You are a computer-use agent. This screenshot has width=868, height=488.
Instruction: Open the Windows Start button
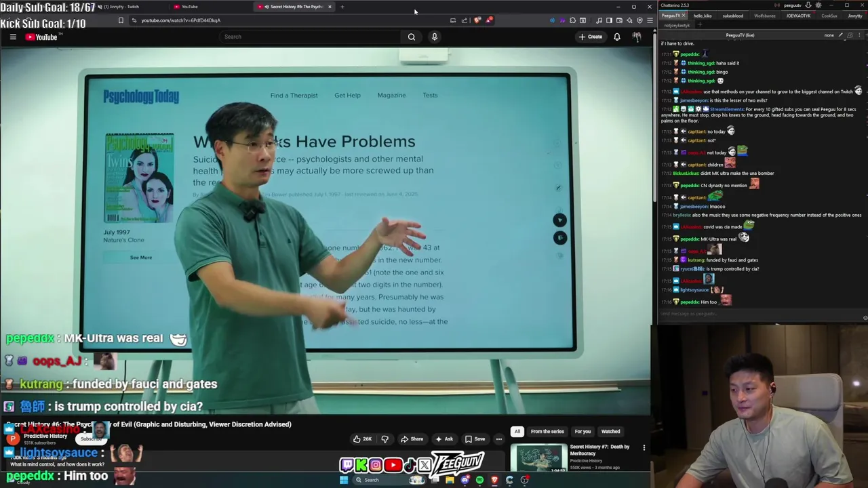pos(344,480)
